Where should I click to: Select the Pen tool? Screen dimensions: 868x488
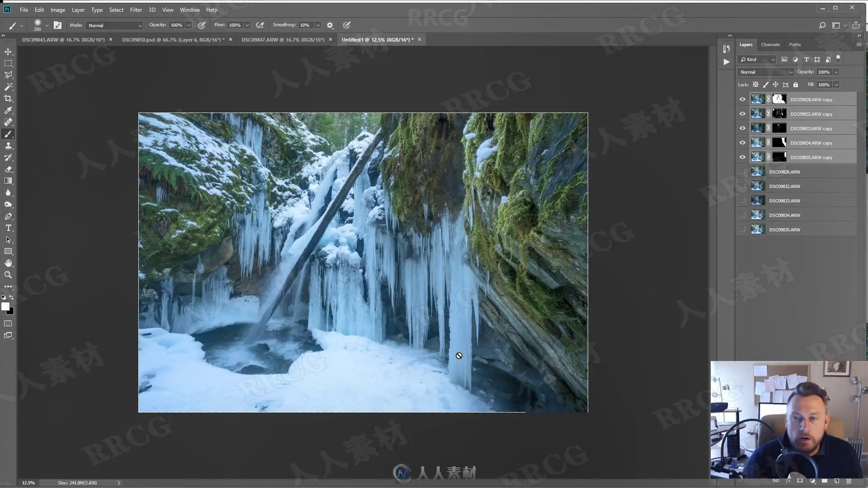click(x=8, y=216)
